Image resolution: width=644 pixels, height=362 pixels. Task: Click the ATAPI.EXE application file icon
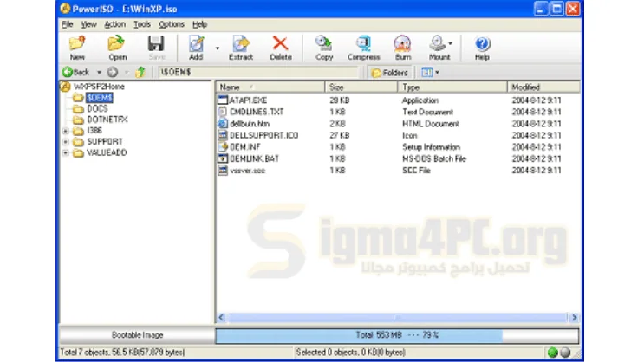coord(223,100)
